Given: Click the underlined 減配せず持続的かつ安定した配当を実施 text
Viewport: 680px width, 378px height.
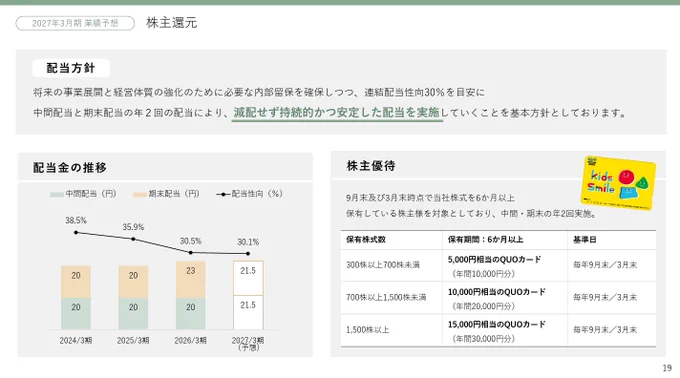Looking at the screenshot, I should click(337, 113).
